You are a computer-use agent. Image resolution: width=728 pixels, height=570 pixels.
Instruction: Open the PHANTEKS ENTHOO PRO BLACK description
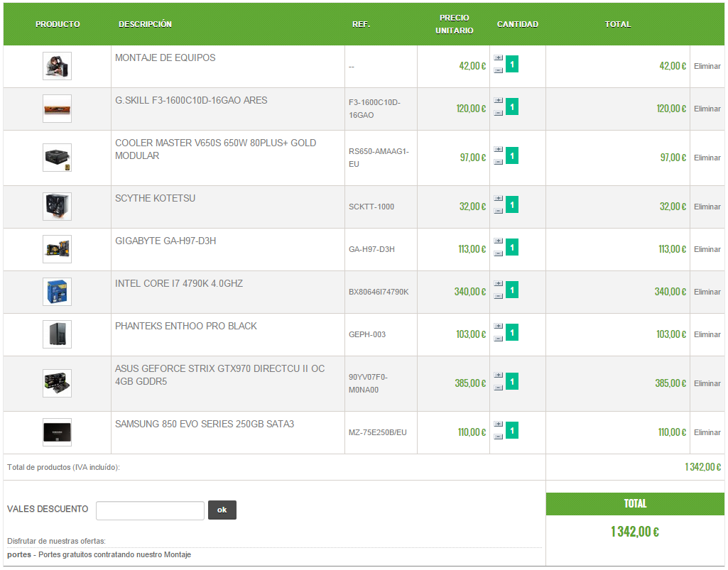coord(185,327)
